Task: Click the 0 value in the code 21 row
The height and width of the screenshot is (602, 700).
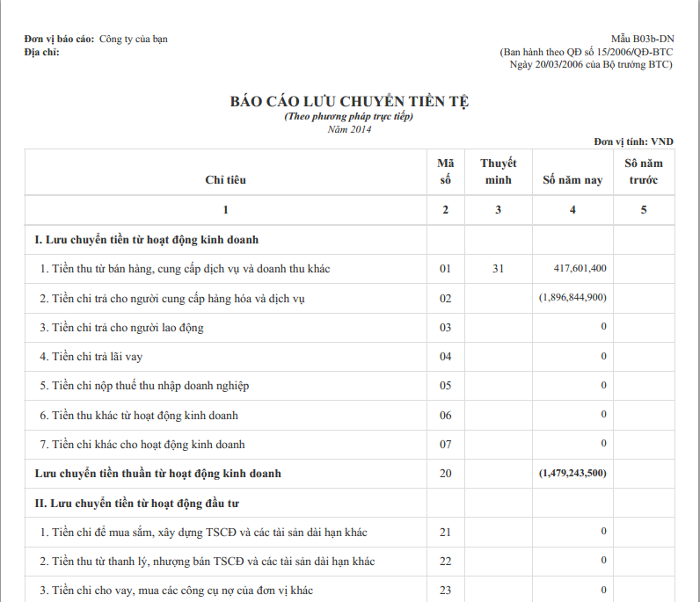Action: coord(603,531)
